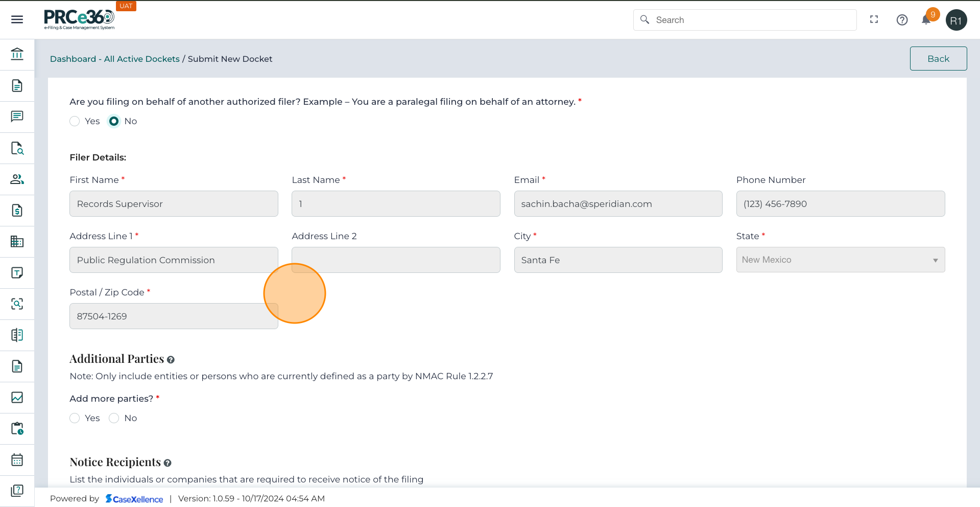The height and width of the screenshot is (507, 980).
Task: Select No for filing on behalf
Action: (114, 121)
